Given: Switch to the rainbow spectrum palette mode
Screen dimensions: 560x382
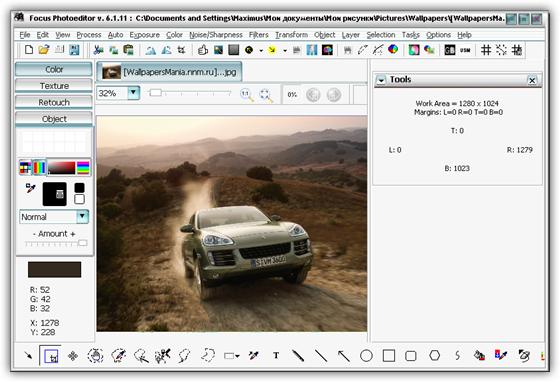Looking at the screenshot, I should [x=39, y=167].
